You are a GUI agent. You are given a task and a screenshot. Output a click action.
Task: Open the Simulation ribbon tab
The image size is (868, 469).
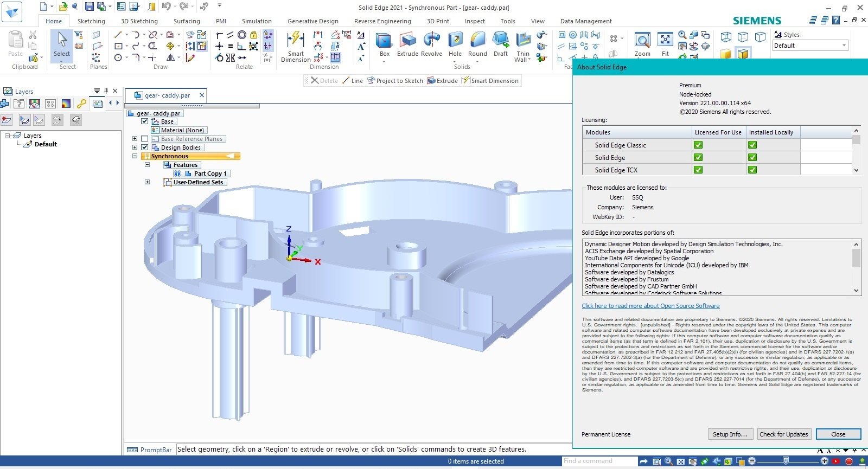click(x=257, y=21)
